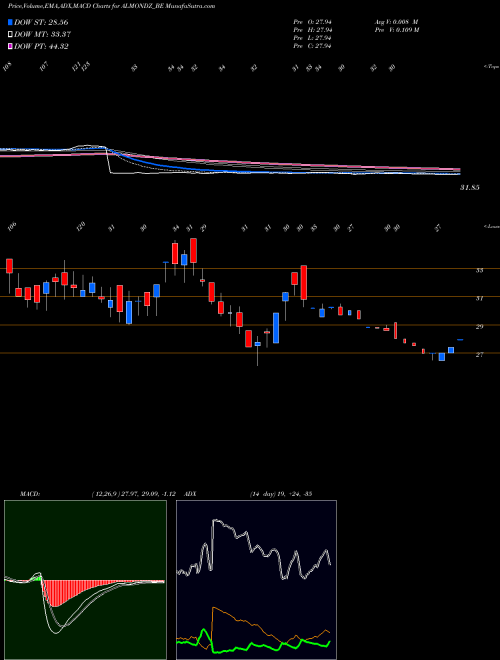The height and width of the screenshot is (660, 500).
Task: Select the 'DOW PT: 44.32' legend text
Action: tap(41, 46)
